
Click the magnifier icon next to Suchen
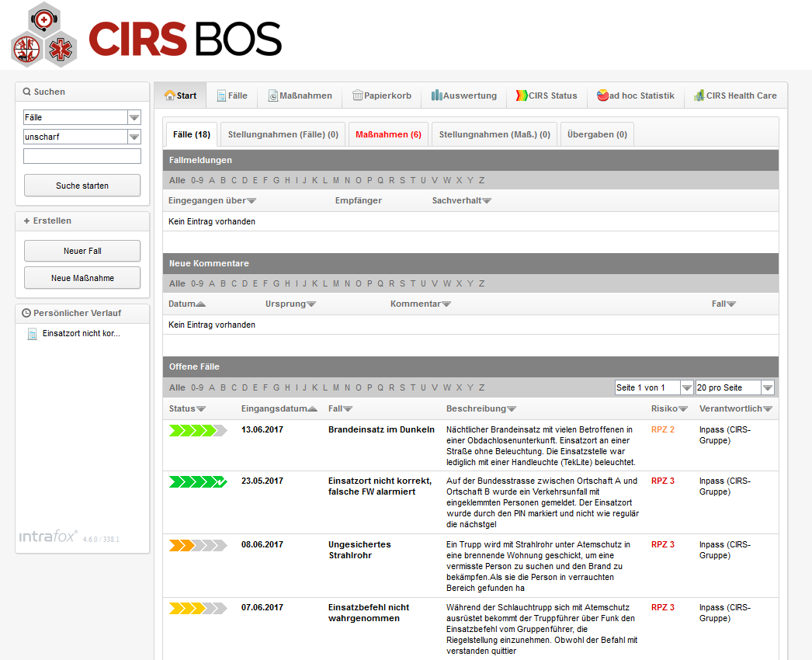click(27, 92)
